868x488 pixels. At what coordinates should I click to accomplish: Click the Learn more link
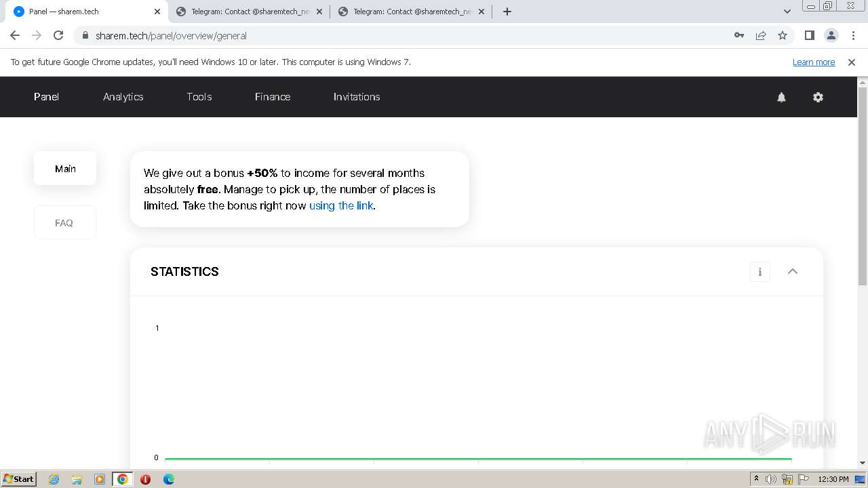coord(814,62)
